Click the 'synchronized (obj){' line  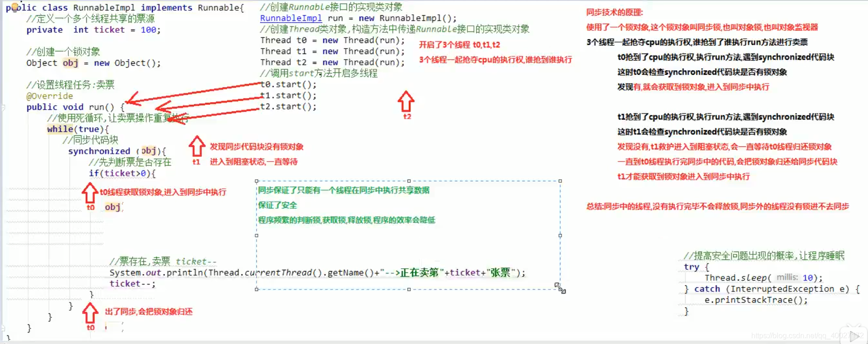[x=117, y=151]
